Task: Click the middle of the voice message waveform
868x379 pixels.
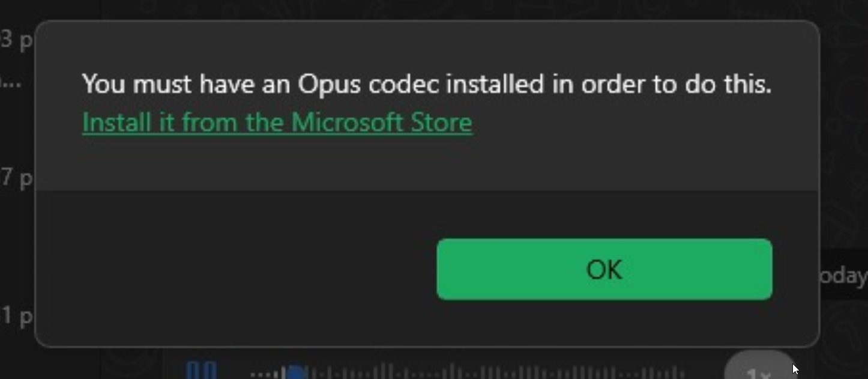Action: [468, 374]
